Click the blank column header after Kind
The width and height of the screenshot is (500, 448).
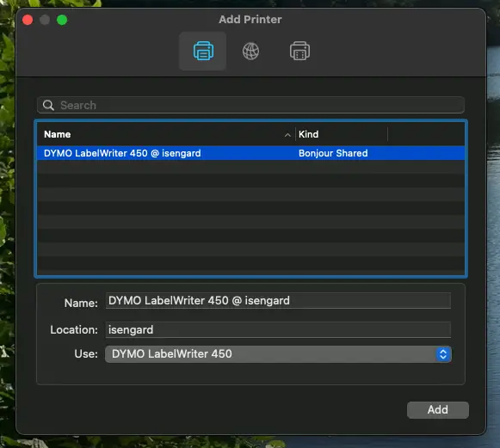(426, 134)
